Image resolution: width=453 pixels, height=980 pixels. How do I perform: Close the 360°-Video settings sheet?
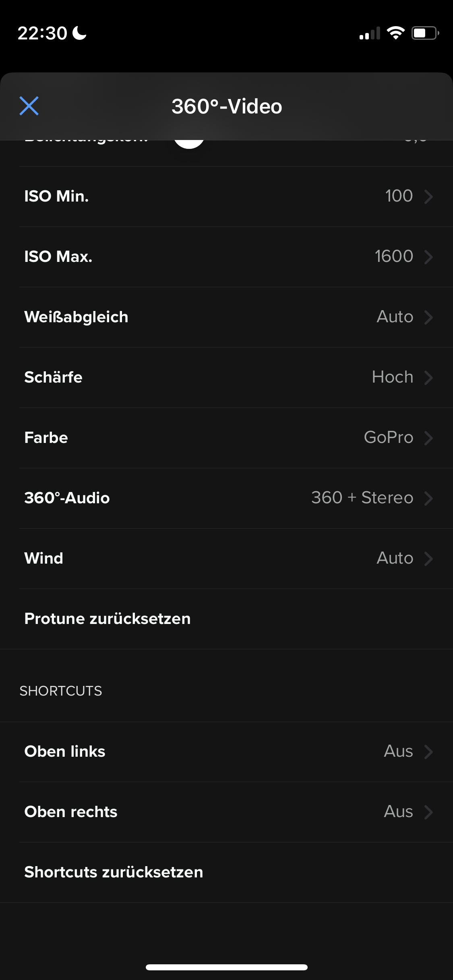[29, 106]
